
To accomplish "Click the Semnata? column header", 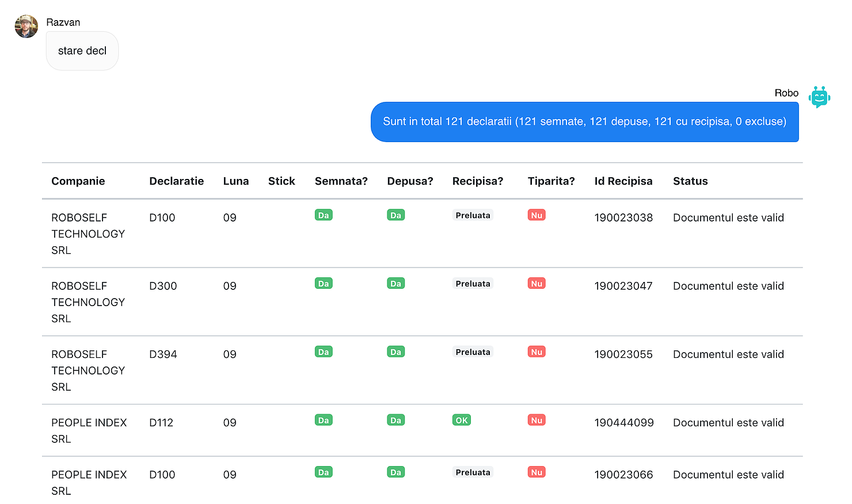I will pyautogui.click(x=341, y=181).
